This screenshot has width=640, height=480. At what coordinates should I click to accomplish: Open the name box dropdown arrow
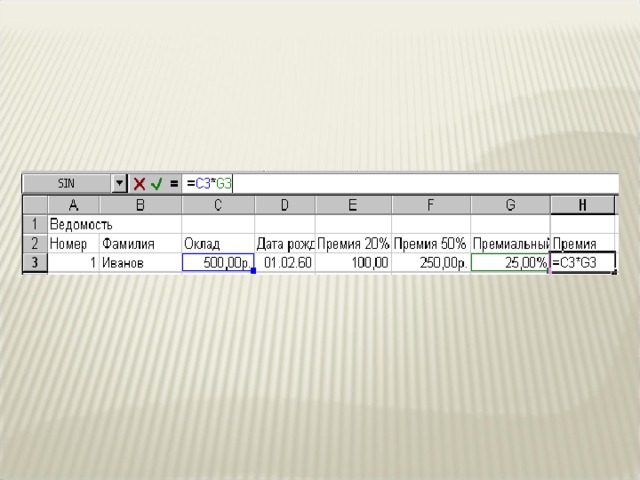click(119, 183)
